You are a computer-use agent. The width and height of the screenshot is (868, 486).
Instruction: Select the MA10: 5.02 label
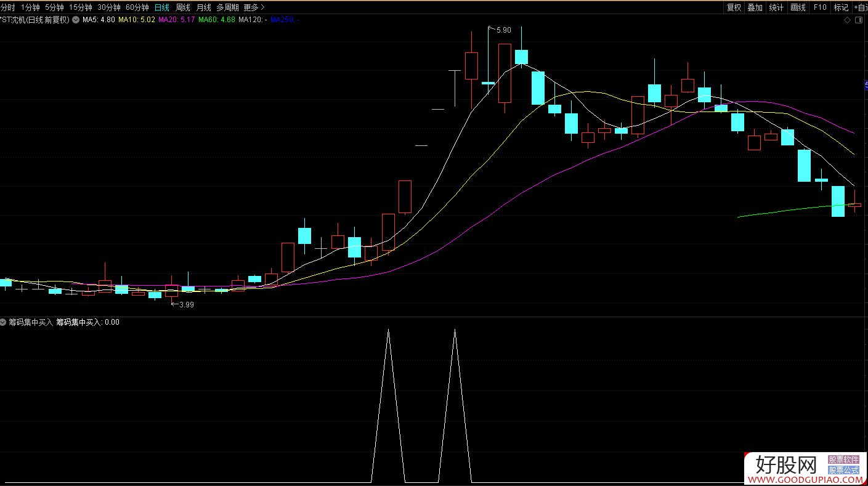[137, 20]
